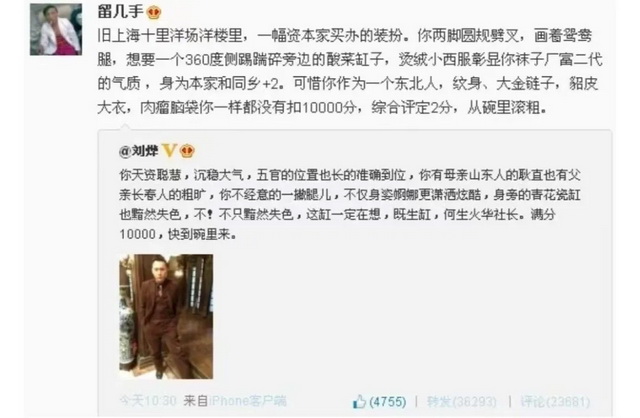Open 评论(23681) comments

coord(556,402)
